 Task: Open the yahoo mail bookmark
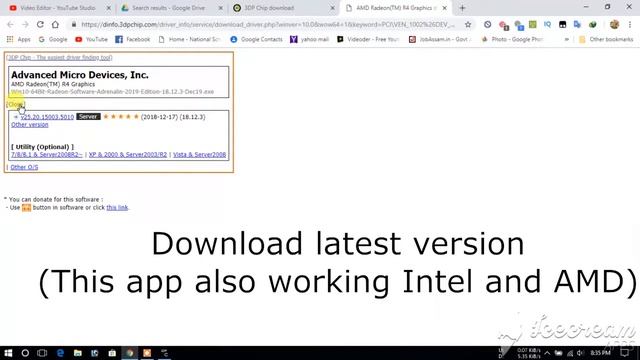309,39
